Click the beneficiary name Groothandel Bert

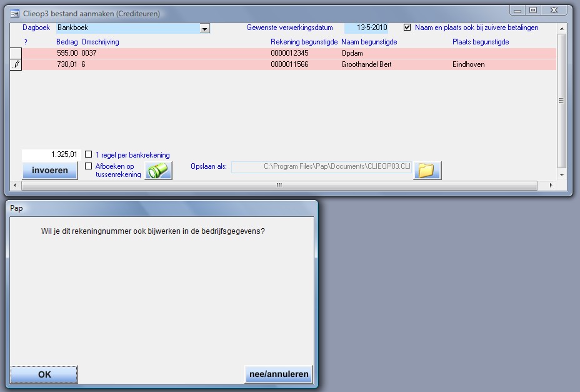click(x=366, y=64)
